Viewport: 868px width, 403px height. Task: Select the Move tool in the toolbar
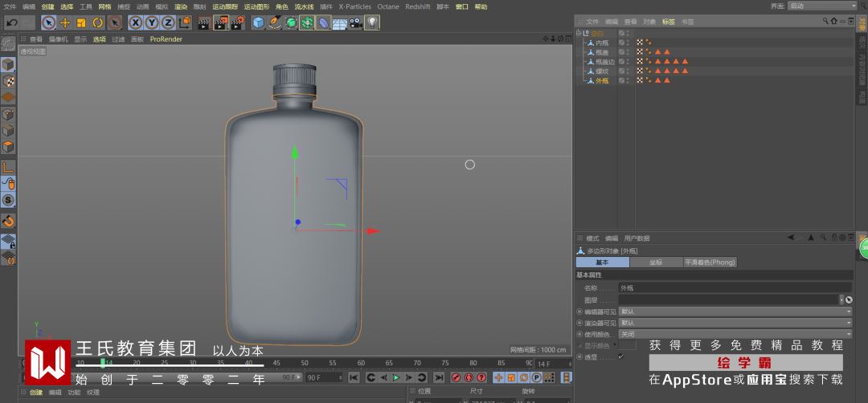point(65,22)
